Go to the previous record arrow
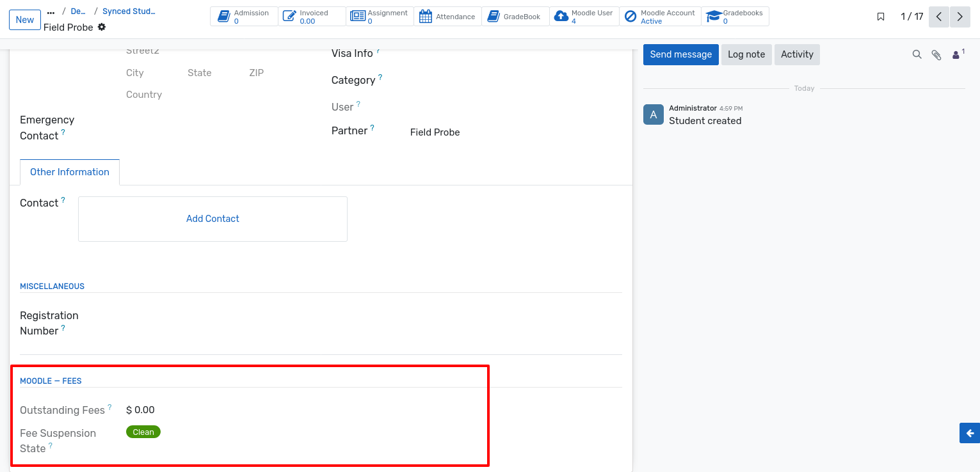The width and height of the screenshot is (980, 472). pos(938,17)
